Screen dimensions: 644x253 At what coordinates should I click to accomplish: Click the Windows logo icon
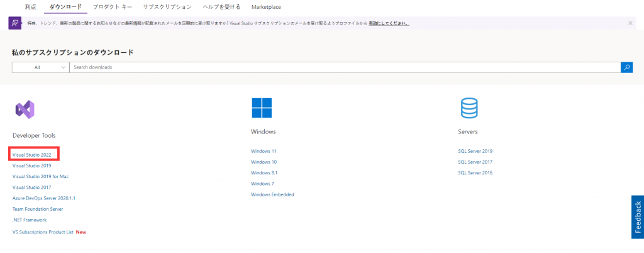coord(262,108)
